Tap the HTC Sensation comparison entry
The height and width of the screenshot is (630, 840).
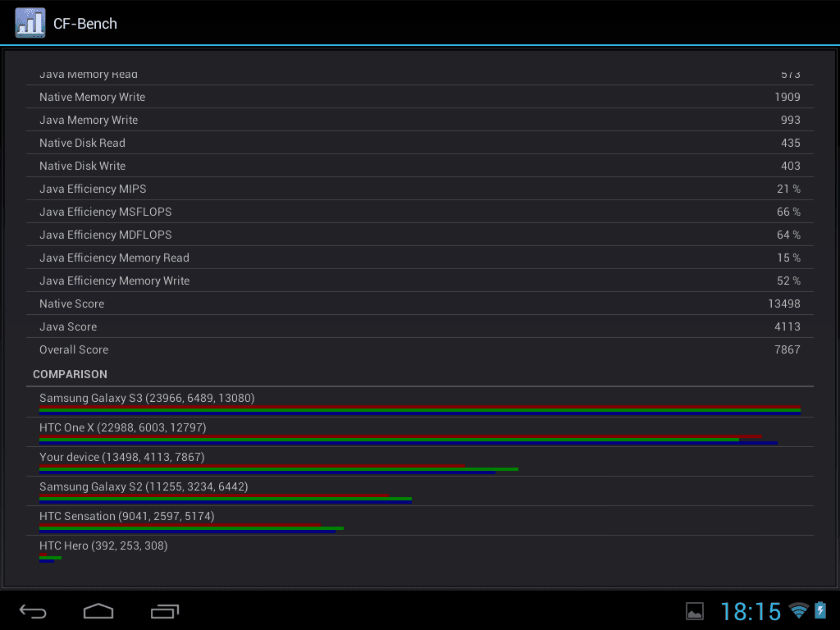pyautogui.click(x=420, y=520)
